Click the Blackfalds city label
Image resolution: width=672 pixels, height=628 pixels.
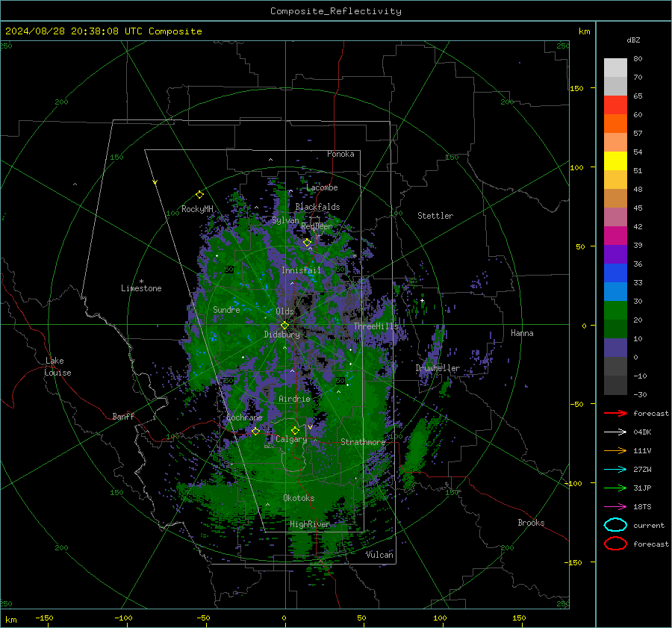(x=317, y=207)
